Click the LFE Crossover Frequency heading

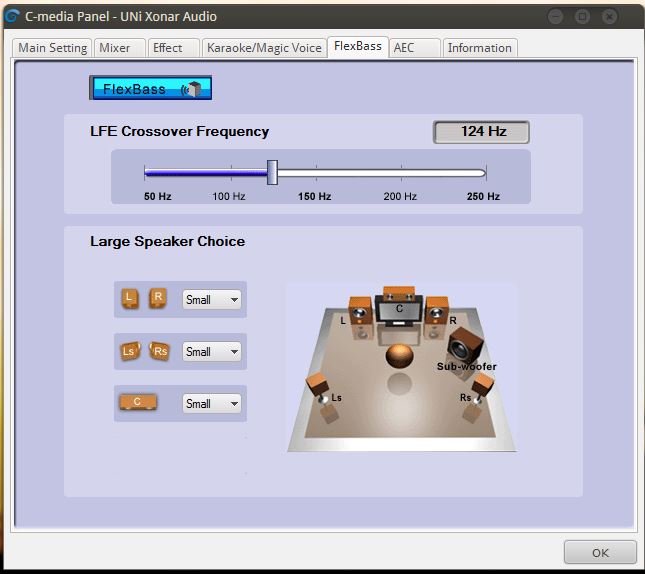point(179,131)
